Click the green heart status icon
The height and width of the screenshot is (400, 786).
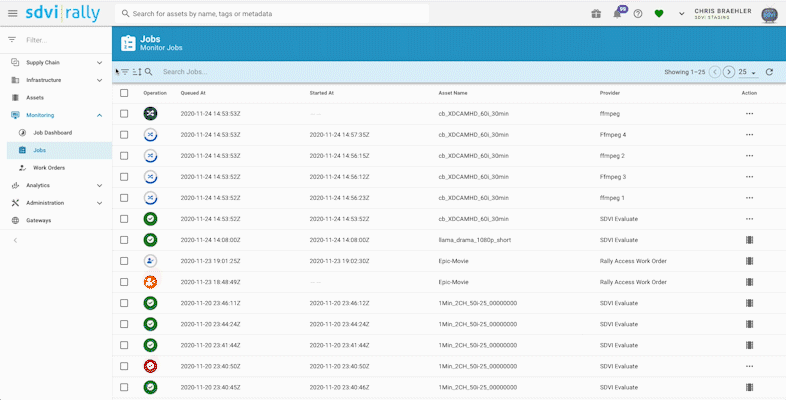click(x=659, y=14)
